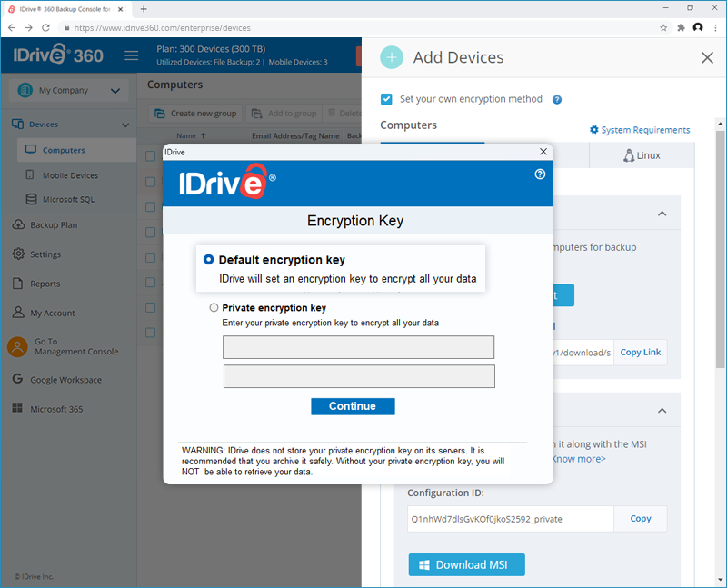
Task: Click the confirm private key input field
Action: (359, 376)
